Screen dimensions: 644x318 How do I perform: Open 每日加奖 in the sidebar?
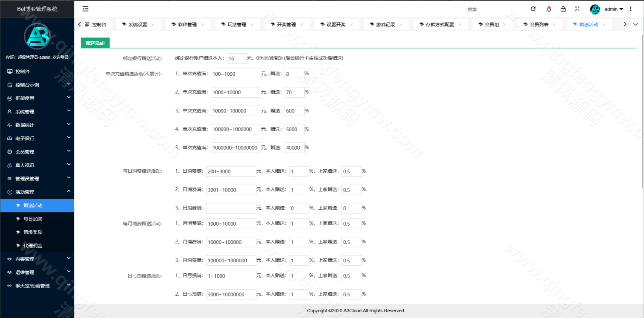[33, 219]
